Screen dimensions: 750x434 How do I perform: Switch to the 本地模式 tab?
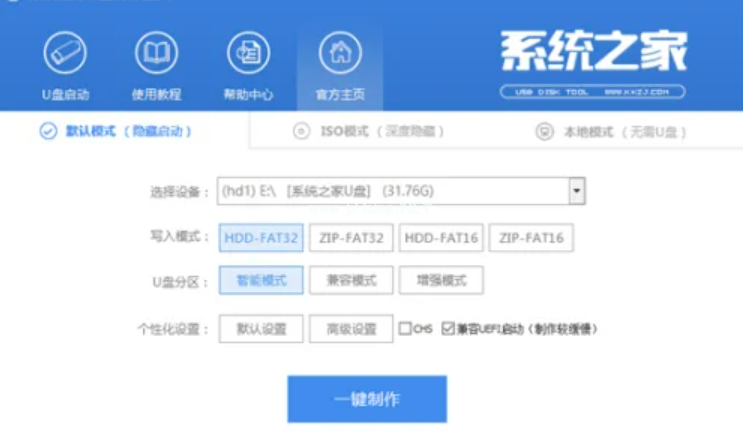[610, 131]
